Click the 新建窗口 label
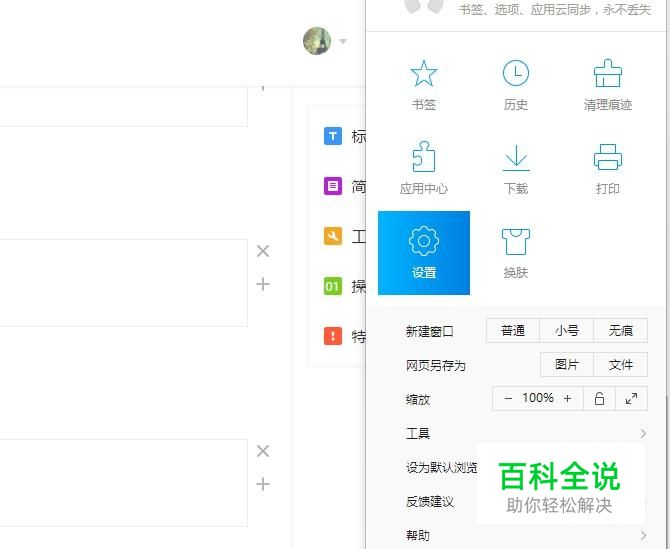The width and height of the screenshot is (670, 549). (429, 331)
